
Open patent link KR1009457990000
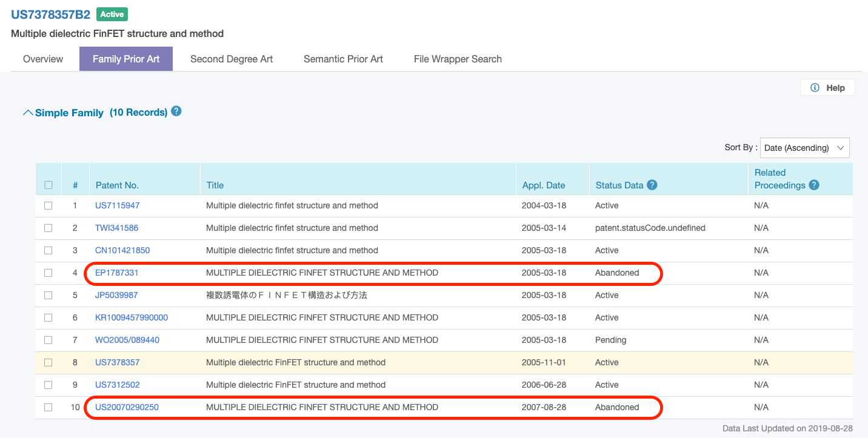click(132, 317)
